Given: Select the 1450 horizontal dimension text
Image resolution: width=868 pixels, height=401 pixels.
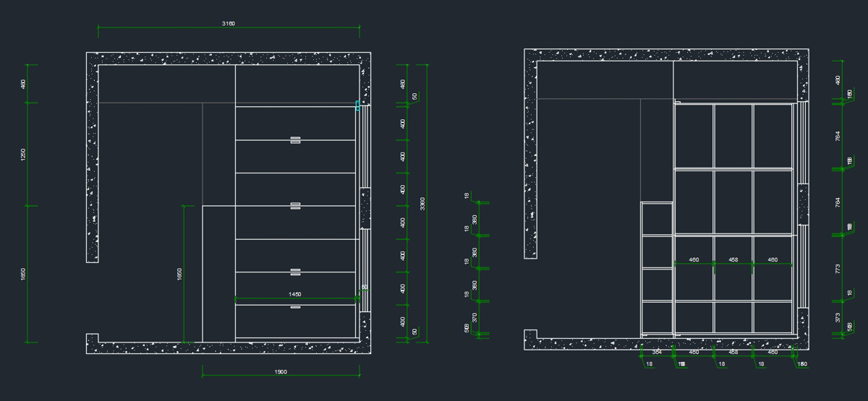Looking at the screenshot, I should (295, 294).
